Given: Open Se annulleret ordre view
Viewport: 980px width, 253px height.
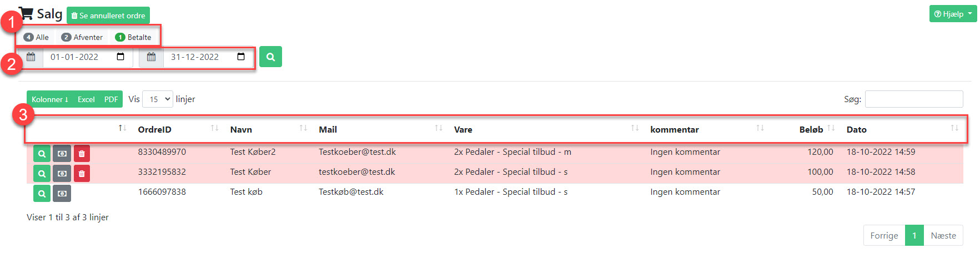Looking at the screenshot, I should pyautogui.click(x=108, y=16).
